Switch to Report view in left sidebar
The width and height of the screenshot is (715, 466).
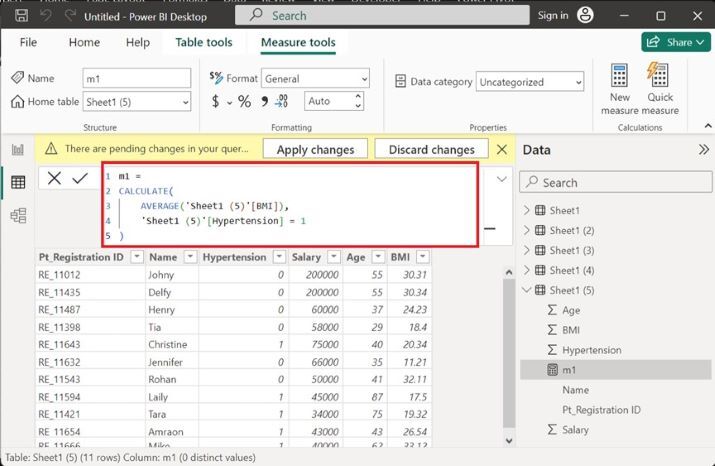[17, 150]
